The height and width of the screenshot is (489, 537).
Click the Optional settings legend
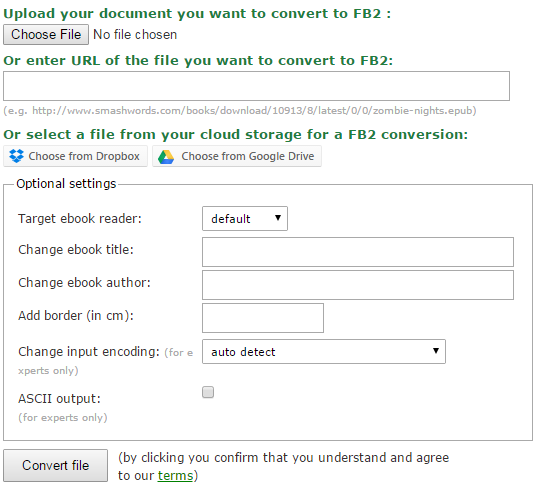coord(66,184)
